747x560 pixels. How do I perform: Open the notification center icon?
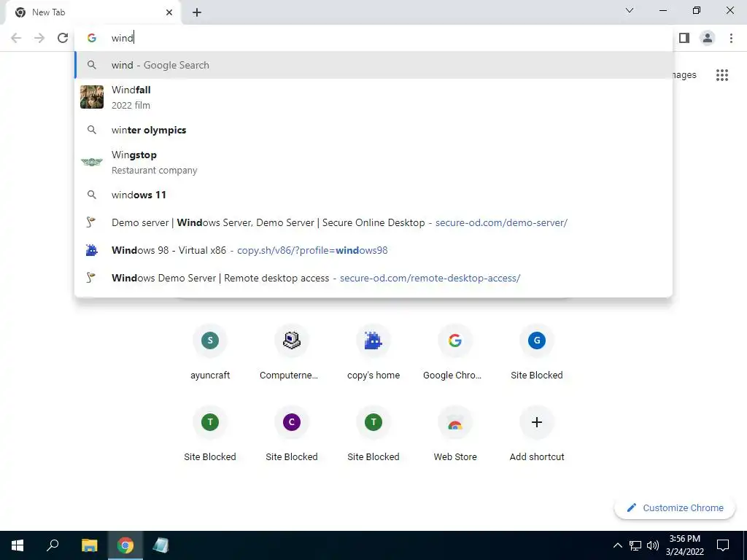click(723, 545)
